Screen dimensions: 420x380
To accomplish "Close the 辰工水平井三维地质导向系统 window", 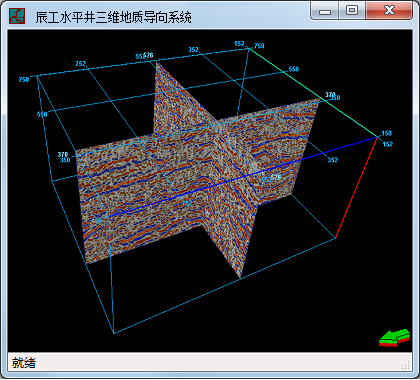I will [389, 11].
